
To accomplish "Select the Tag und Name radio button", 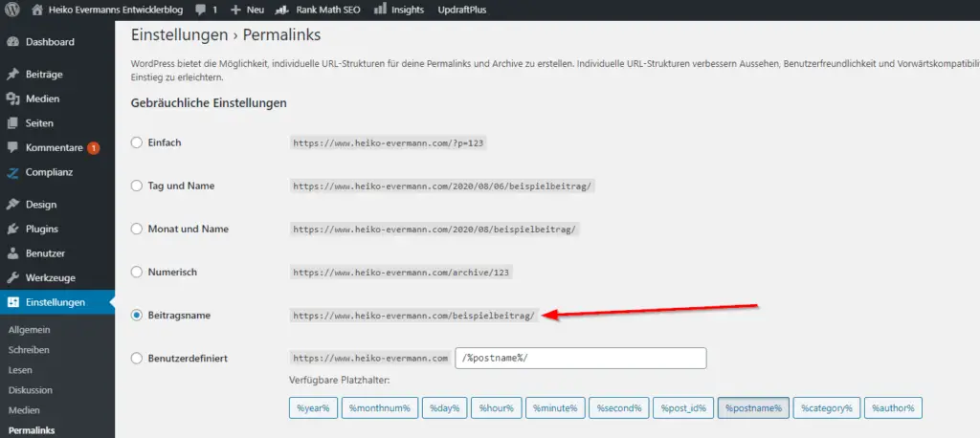I will point(137,186).
